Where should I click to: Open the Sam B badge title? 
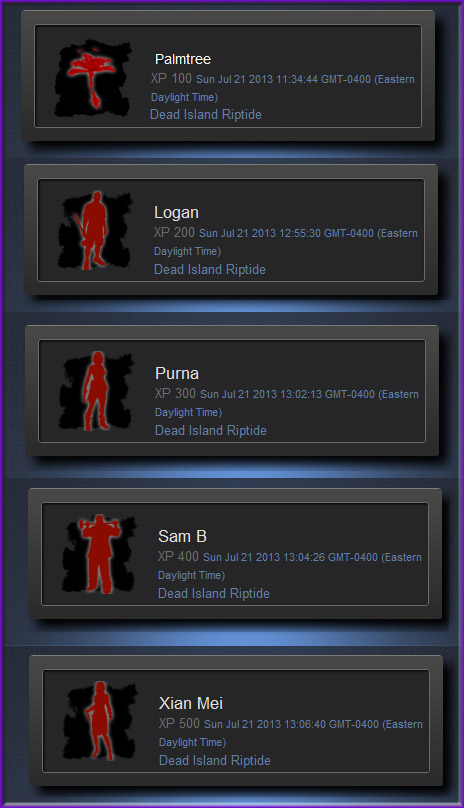(182, 536)
